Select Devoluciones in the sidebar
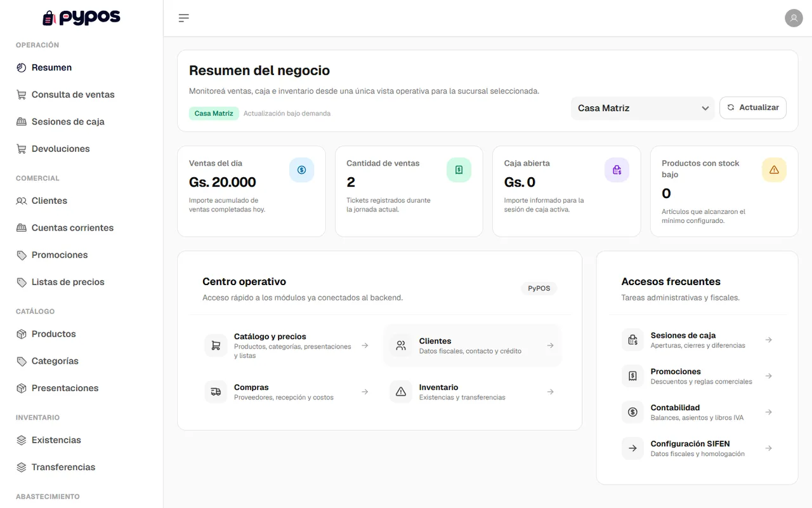 (81, 149)
